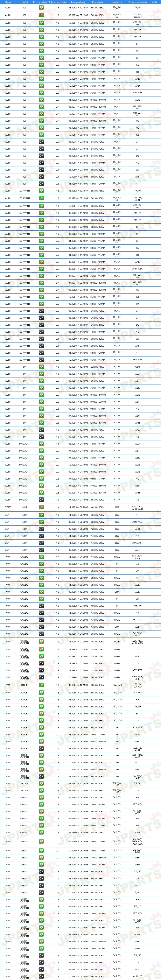Select the ABP, AAT engine code cell
This screenshot has width=161, height=980.
[x=137, y=360]
